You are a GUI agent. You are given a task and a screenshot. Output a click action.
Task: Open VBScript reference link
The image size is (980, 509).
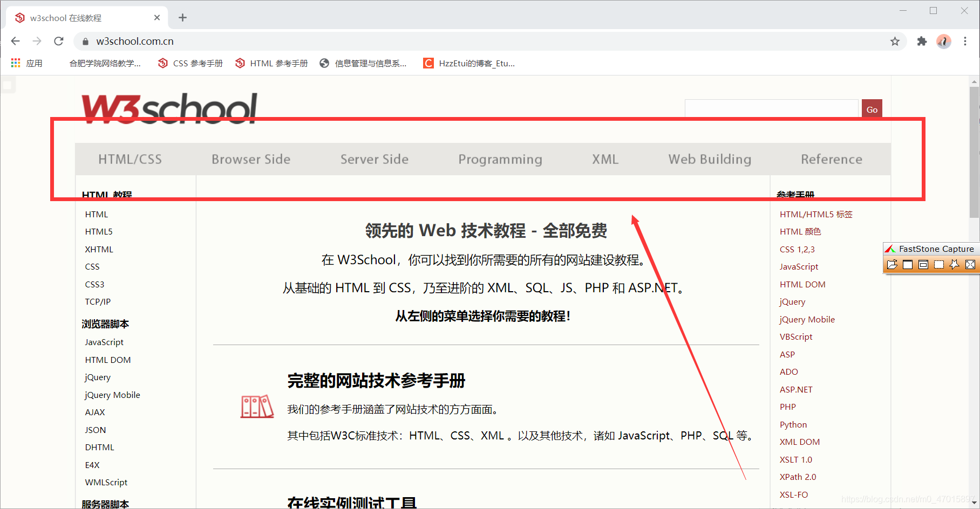pos(796,337)
